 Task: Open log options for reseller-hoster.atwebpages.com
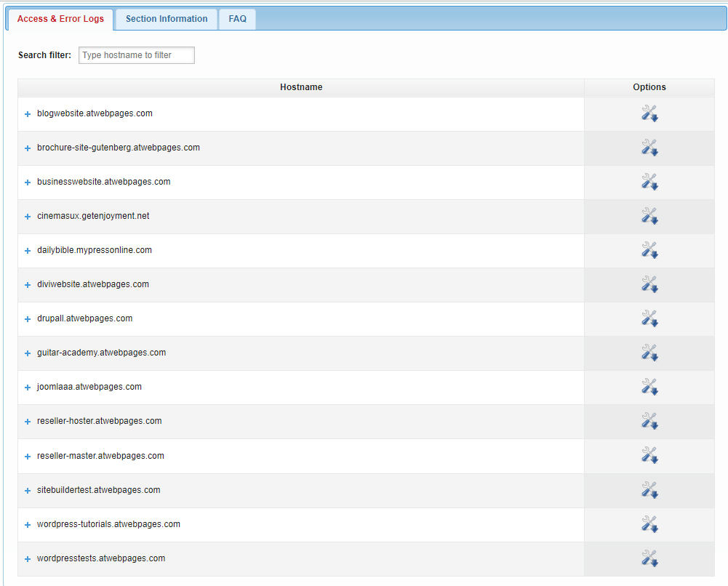coord(649,420)
